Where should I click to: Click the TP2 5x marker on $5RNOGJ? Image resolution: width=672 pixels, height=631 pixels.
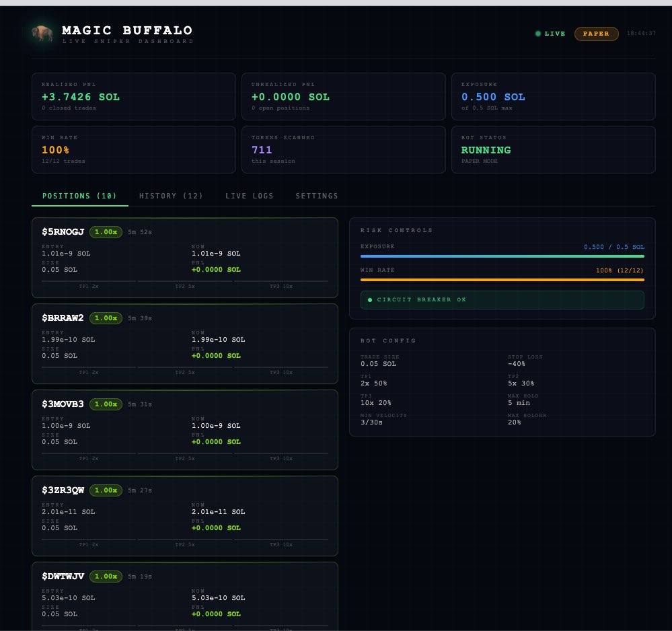pos(185,287)
